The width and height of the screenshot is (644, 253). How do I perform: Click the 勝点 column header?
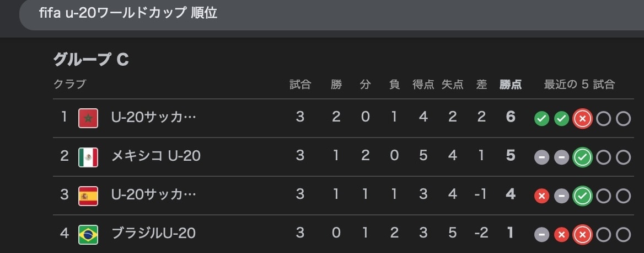[x=511, y=85]
